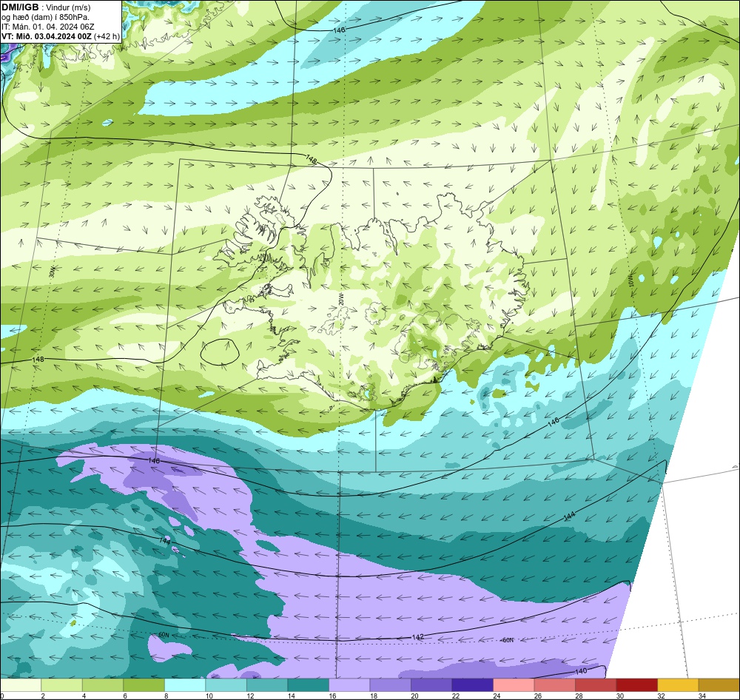The width and height of the screenshot is (740, 700).
Task: Click the 'DMI/IGB' title text
Action: click(20, 7)
